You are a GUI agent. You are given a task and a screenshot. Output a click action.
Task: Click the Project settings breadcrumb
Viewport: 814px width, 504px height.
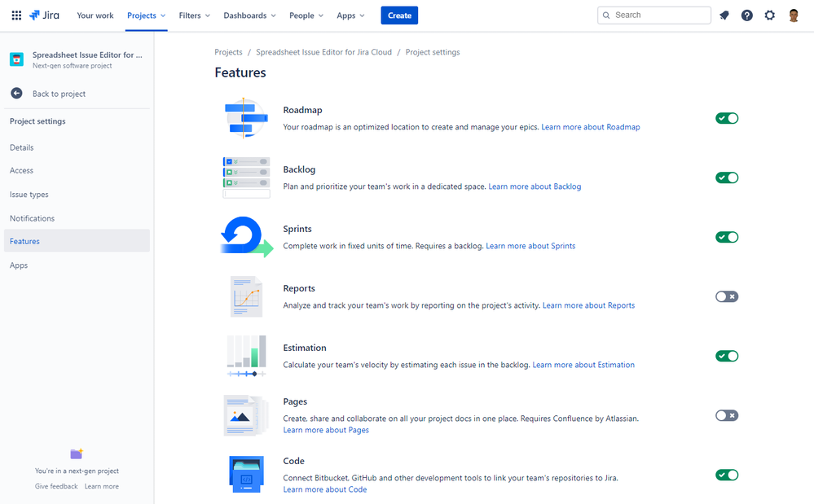[433, 52]
